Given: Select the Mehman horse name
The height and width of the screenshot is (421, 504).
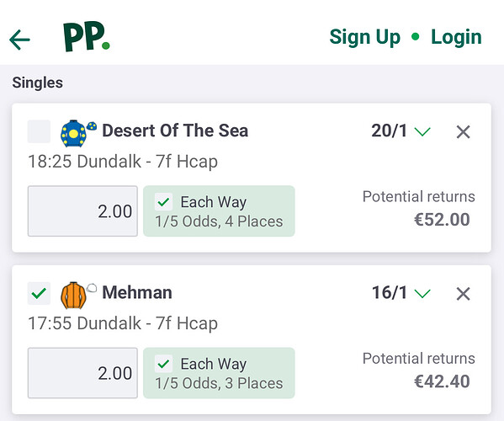Looking at the screenshot, I should coord(137,292).
